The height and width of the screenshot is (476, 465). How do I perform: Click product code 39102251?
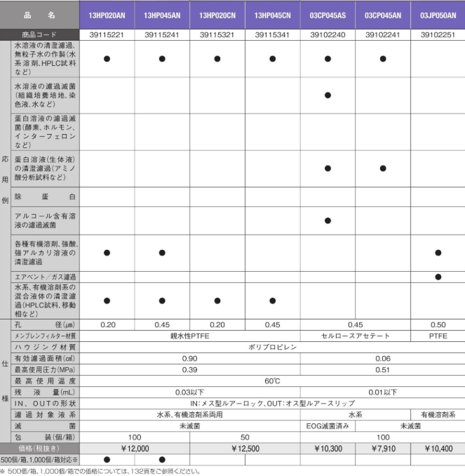click(x=438, y=34)
